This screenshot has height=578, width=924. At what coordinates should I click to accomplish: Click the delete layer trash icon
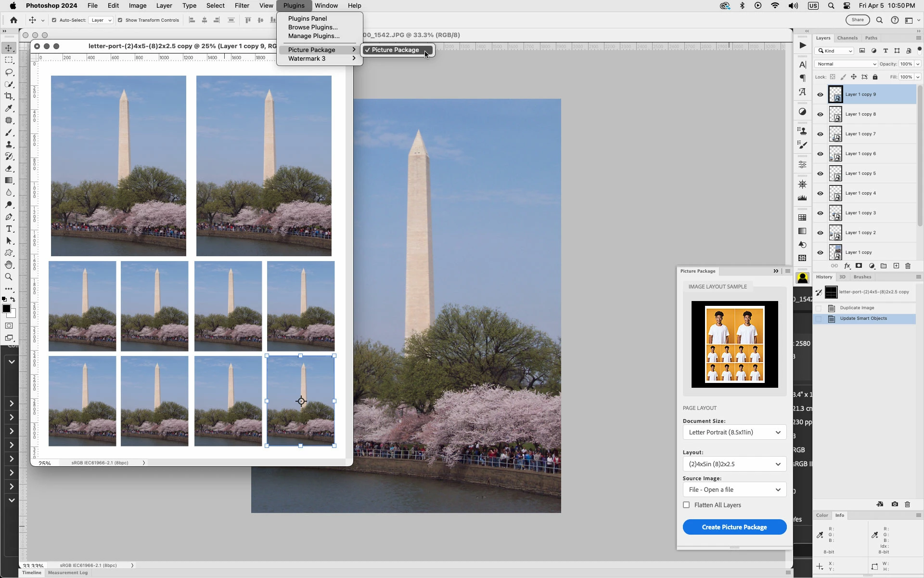(908, 266)
